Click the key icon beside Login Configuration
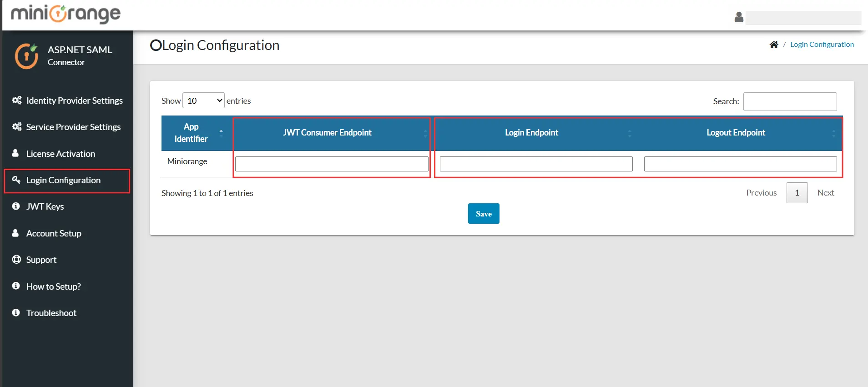 [16, 180]
